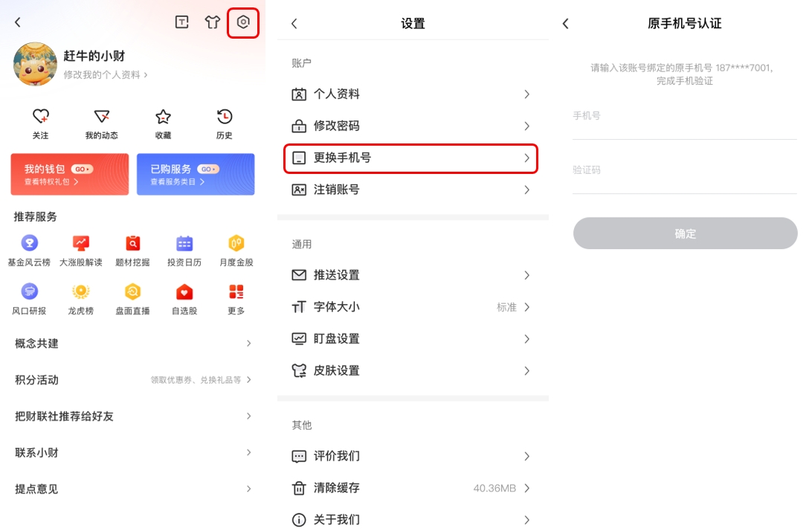Open 基金风云榜 service icon
The image size is (812, 530).
[30, 243]
